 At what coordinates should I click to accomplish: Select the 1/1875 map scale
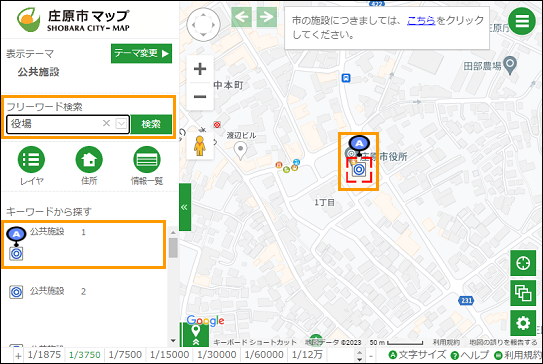click(x=44, y=355)
